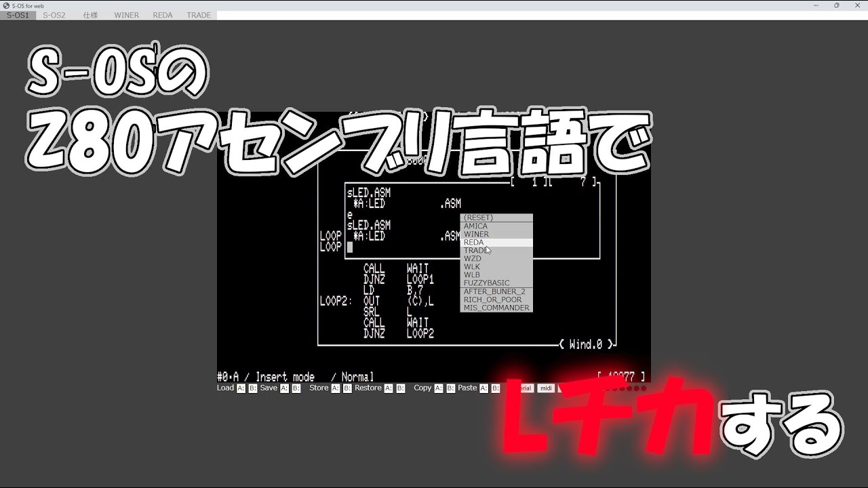Pick WLB from the popup menu
Viewport: 868px width, 488px height.
(496, 274)
